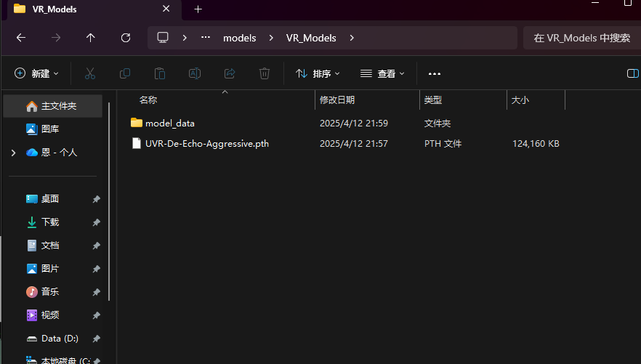The height and width of the screenshot is (364, 641).
Task: Open 桌面 (Desktop) in sidebar
Action: 50,199
